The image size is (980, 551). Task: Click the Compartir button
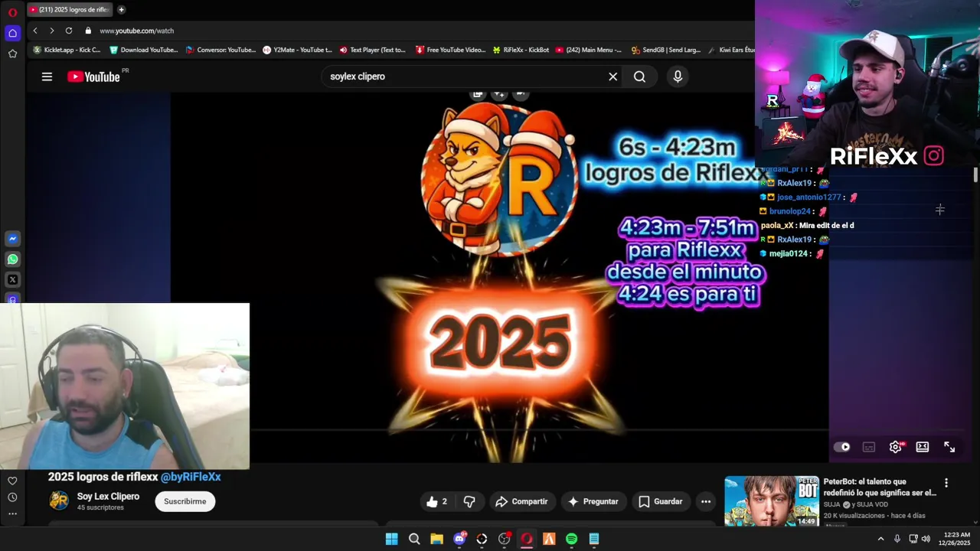(521, 502)
